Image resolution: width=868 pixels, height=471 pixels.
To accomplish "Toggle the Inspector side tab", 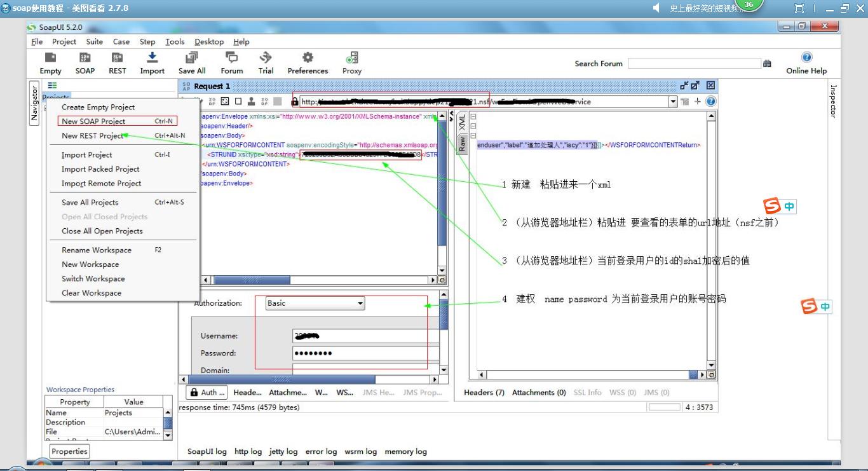I will (x=834, y=101).
